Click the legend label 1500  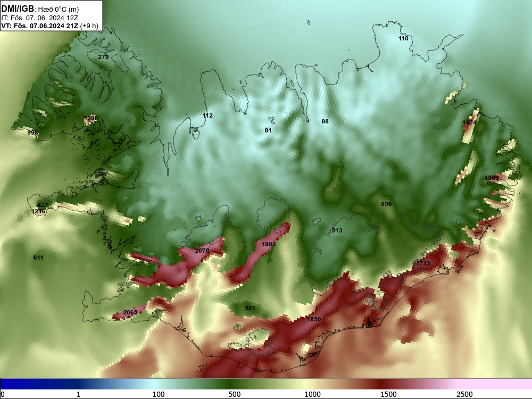[388, 394]
